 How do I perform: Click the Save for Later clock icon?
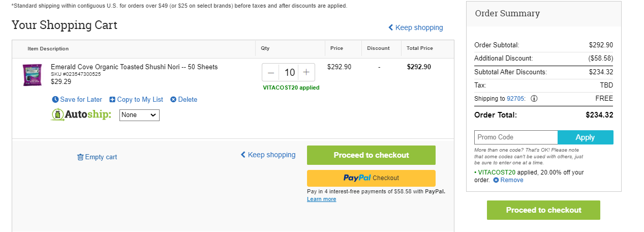coord(55,100)
